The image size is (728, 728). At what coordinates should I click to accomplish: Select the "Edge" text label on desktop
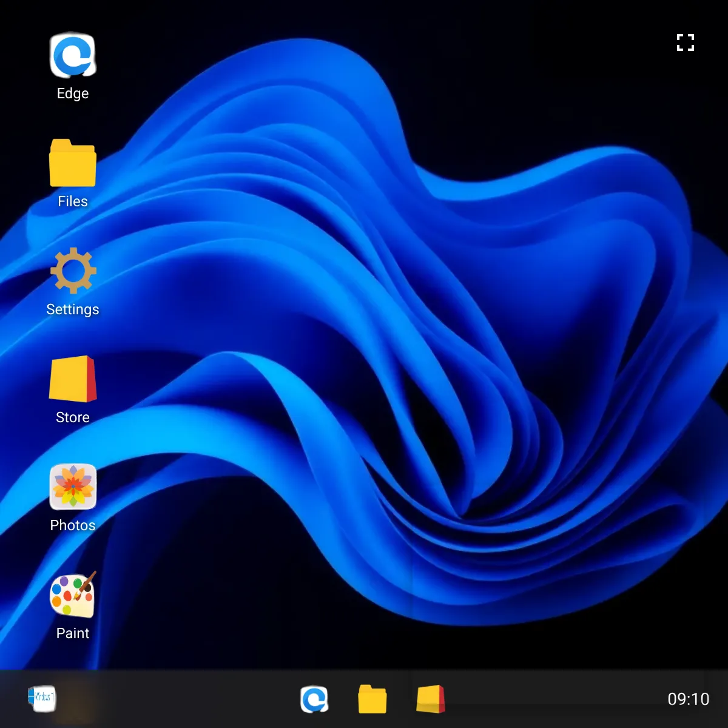click(73, 93)
